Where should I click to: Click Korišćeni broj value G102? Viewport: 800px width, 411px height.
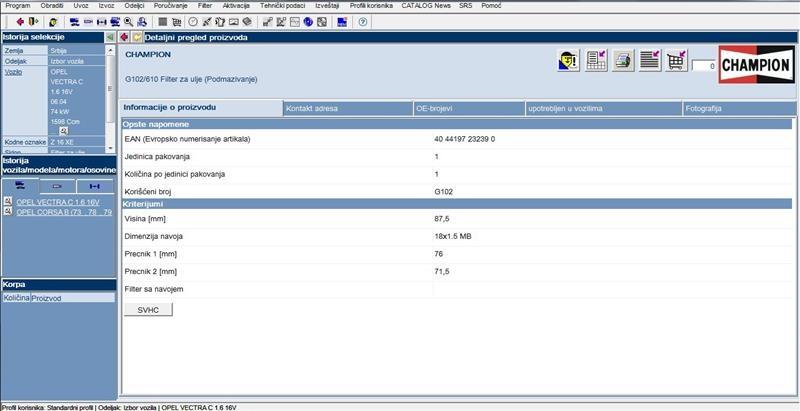[444, 192]
